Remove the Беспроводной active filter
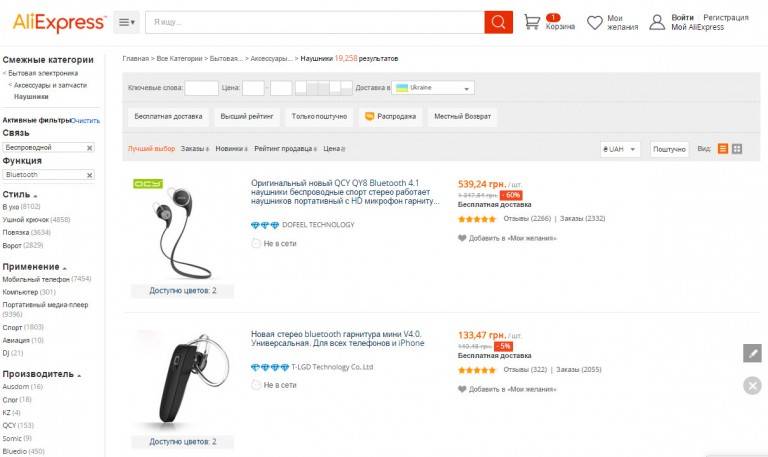Screen dimensions: 768x457 coord(89,148)
